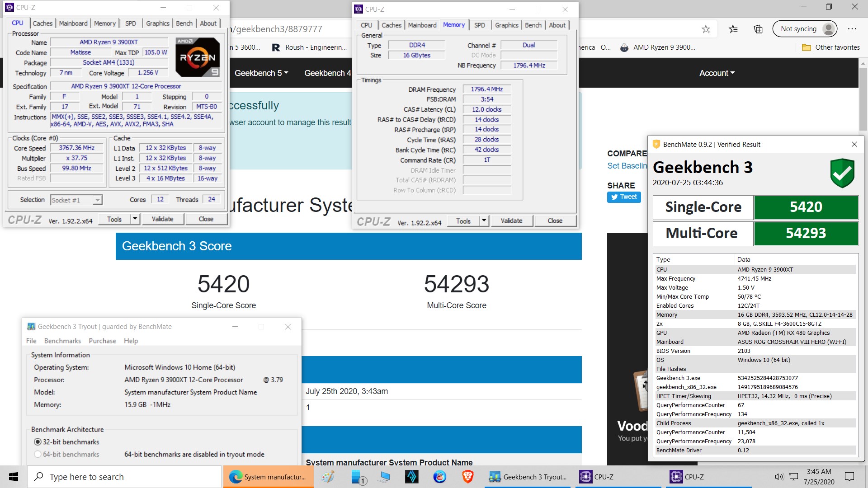
Task: Open Benchmarks menu in Geekbench 3 Tryout
Action: (x=62, y=341)
